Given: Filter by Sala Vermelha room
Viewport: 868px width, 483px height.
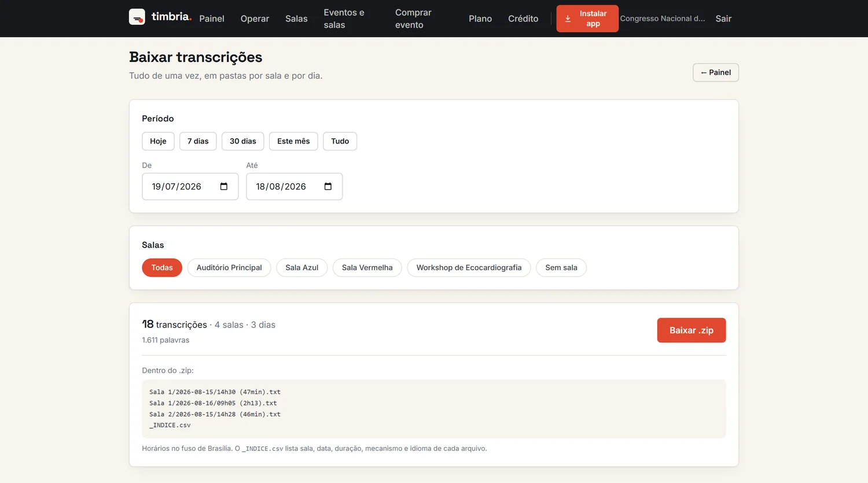Looking at the screenshot, I should [367, 268].
